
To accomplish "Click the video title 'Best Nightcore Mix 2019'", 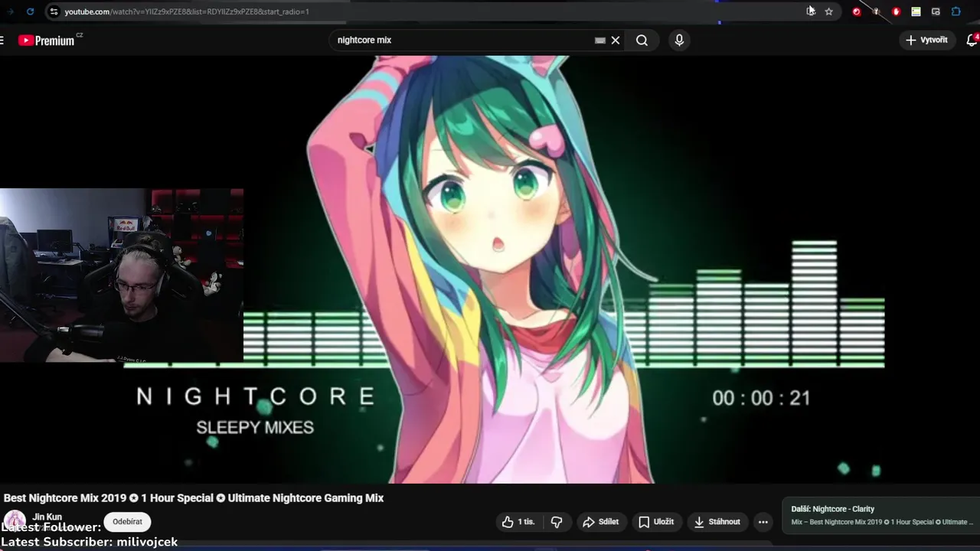I will point(194,498).
